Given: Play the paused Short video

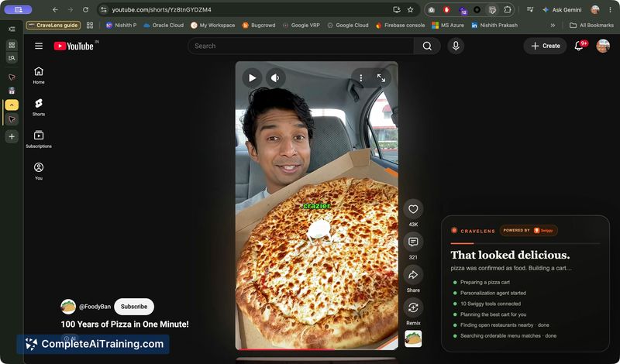Looking at the screenshot, I should pyautogui.click(x=253, y=78).
